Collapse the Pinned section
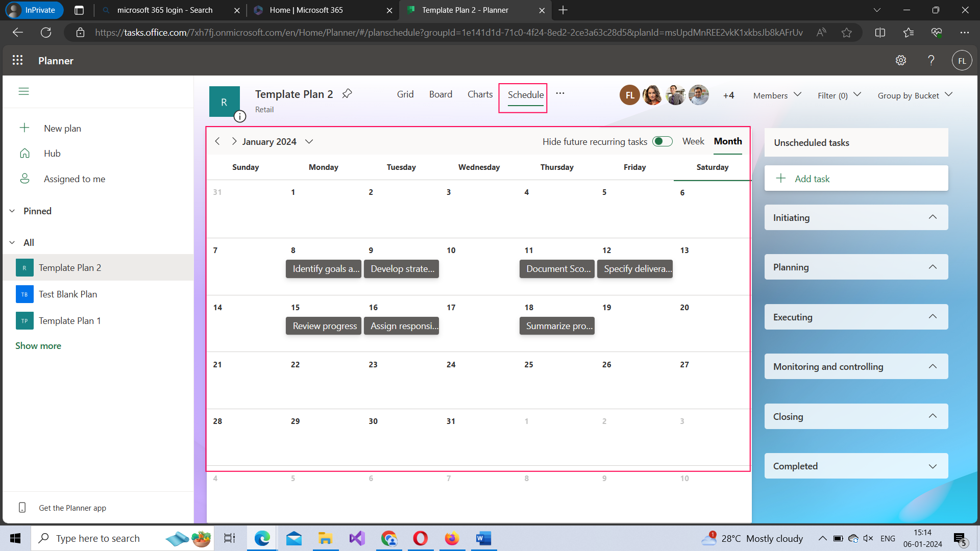The image size is (980, 551). (x=12, y=211)
